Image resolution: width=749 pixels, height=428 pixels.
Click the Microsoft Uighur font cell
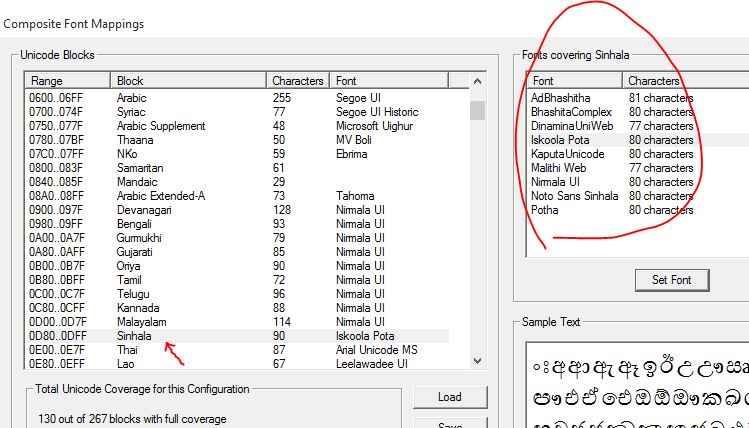coord(374,126)
